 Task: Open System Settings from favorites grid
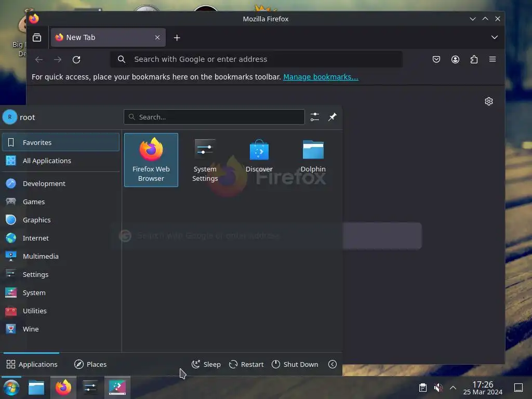pos(205,160)
